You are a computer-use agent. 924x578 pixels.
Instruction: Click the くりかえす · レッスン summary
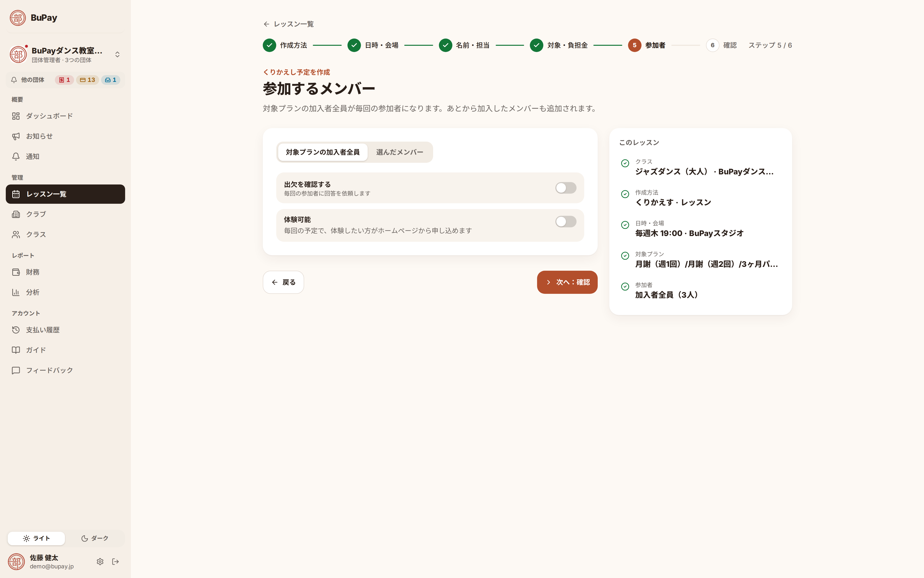[673, 203]
